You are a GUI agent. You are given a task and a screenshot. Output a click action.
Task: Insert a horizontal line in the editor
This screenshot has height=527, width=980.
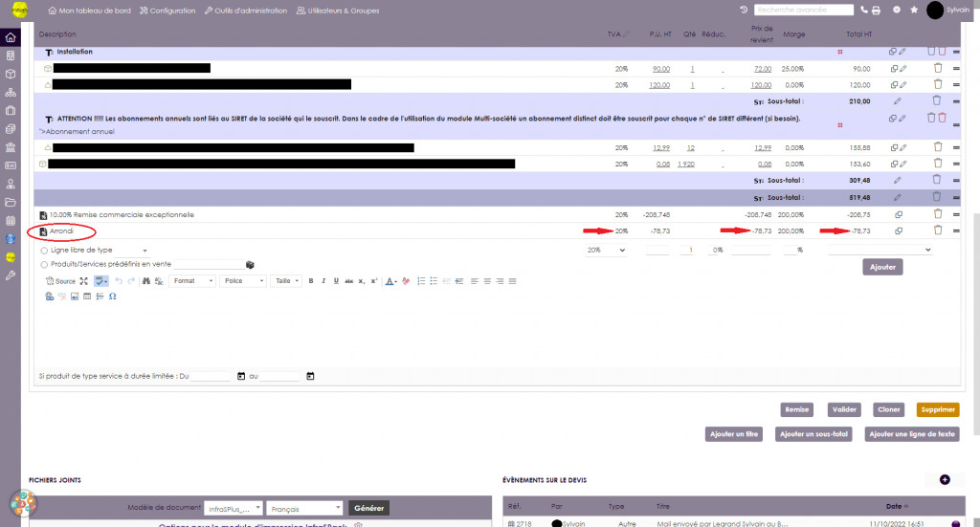point(100,296)
